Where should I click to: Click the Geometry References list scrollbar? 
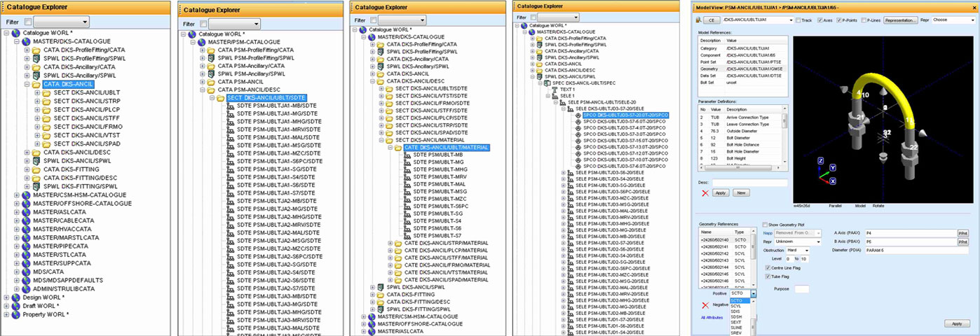(754, 256)
